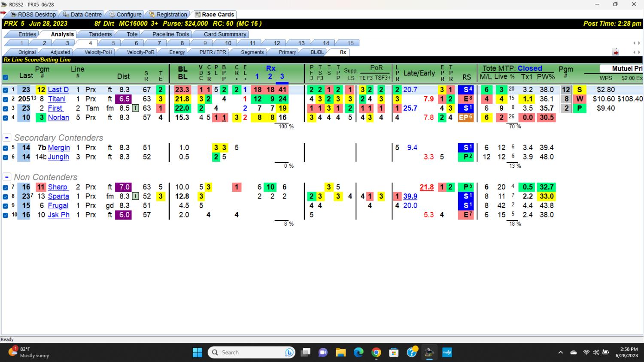Collapse the Non Contenders group
Image resolution: width=644 pixels, height=362 pixels.
pyautogui.click(x=7, y=177)
